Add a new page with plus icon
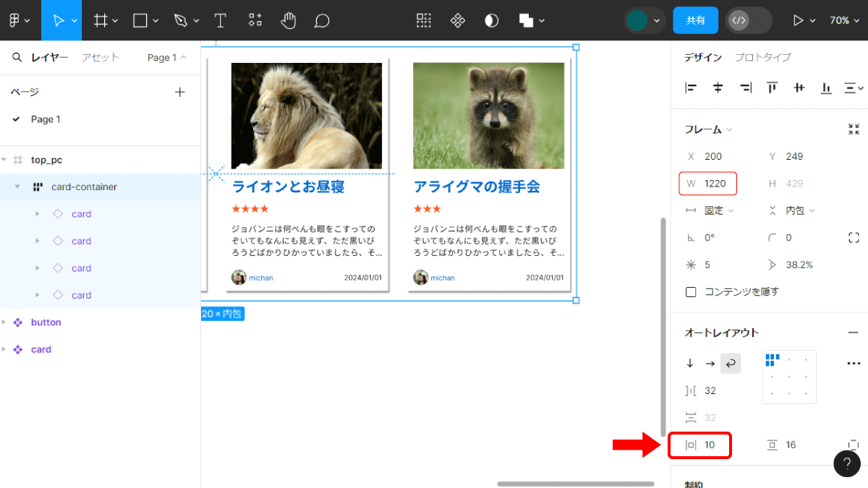This screenshot has height=488, width=868. coord(180,92)
